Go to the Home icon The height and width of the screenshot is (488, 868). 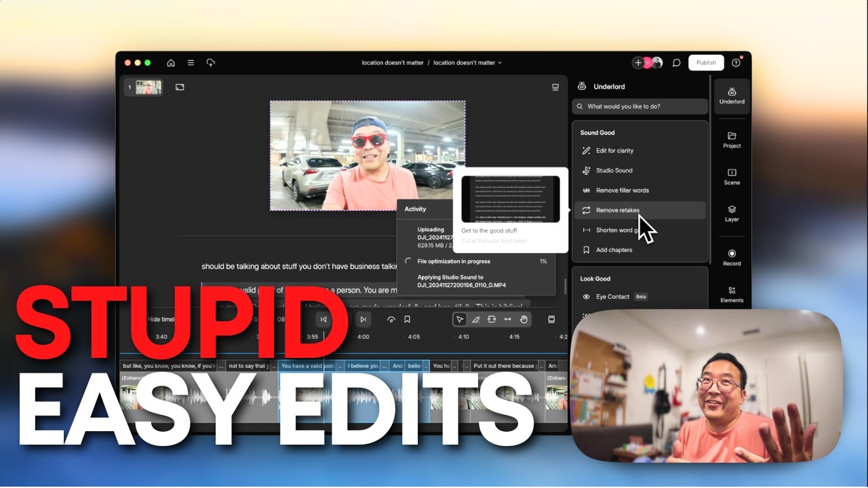(x=171, y=62)
